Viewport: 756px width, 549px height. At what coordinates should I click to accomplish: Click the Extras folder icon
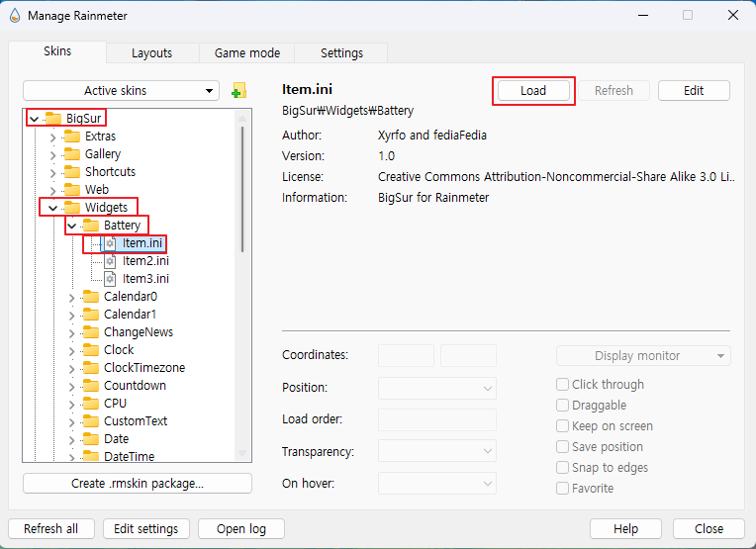[72, 136]
